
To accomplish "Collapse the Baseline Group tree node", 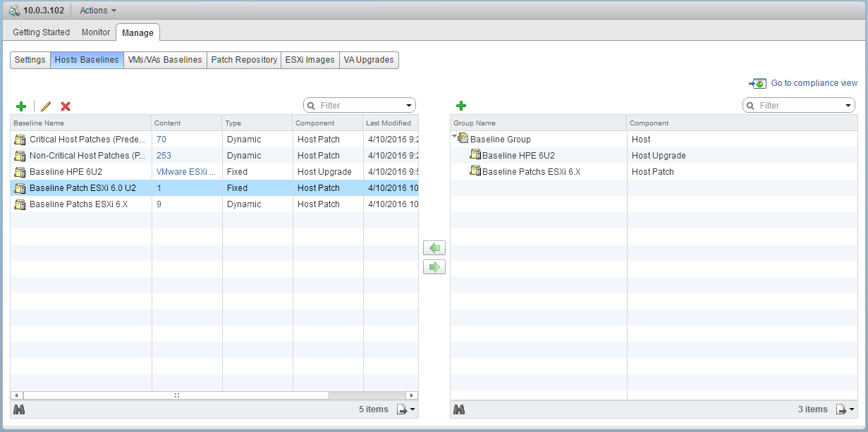I will click(455, 139).
